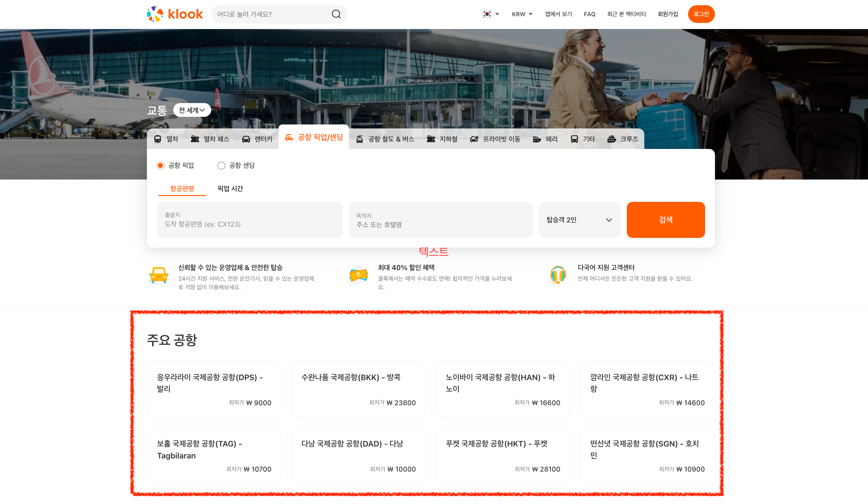Viewport: 868px width, 504px height.
Task: Click the discount coupon feature icon
Action: (359, 275)
